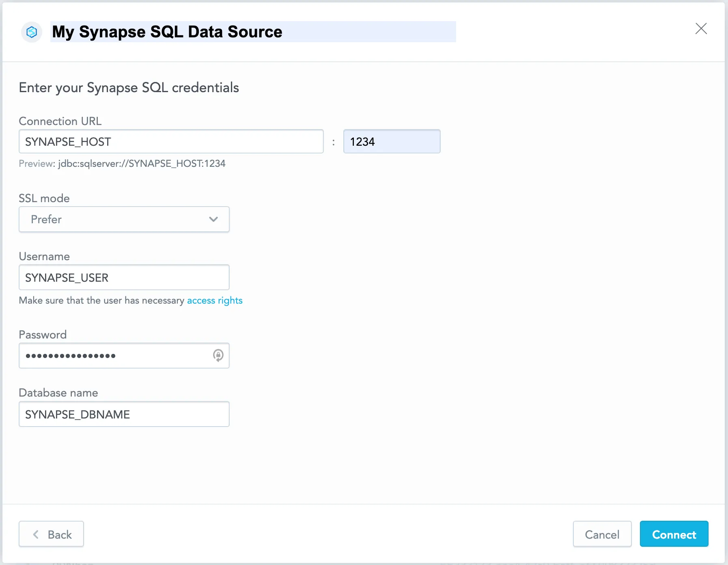
Task: Click the back chevron icon on Back button
Action: pyautogui.click(x=36, y=534)
